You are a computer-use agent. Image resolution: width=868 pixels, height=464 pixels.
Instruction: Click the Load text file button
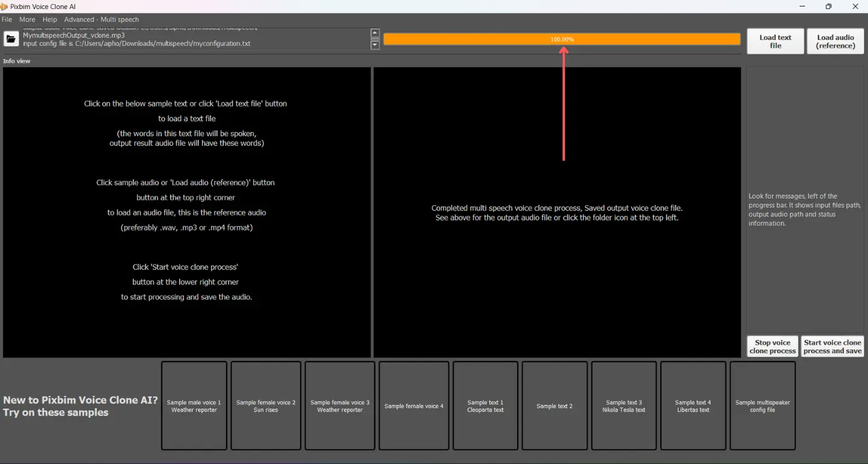[x=775, y=42]
